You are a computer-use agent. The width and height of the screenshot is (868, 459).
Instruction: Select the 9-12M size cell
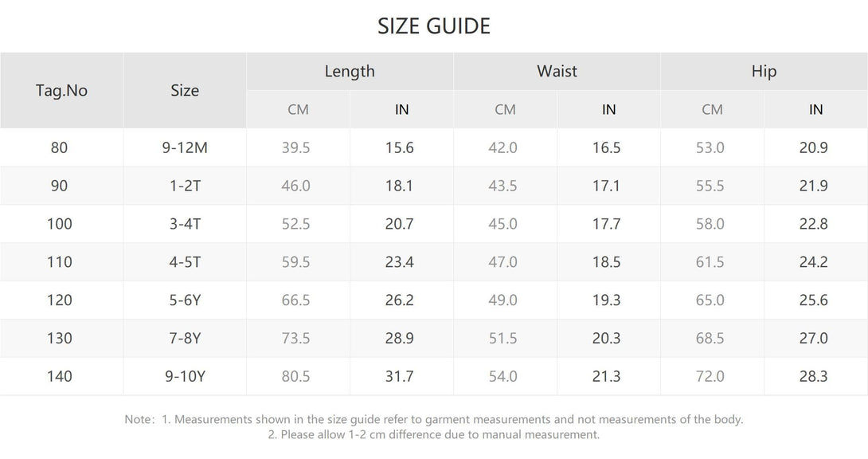pos(184,147)
